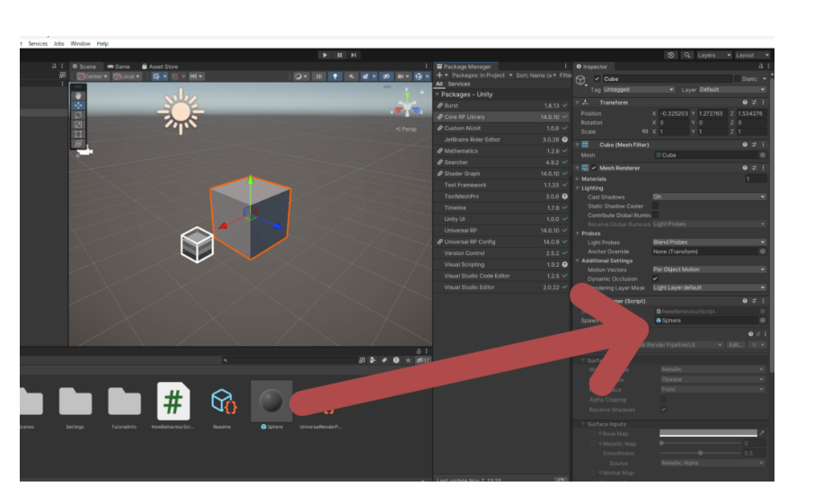Open undo history icon

671,55
